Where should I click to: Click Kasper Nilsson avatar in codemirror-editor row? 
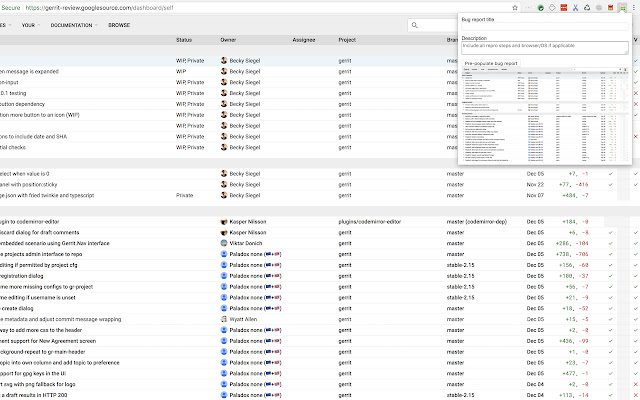pos(224,222)
